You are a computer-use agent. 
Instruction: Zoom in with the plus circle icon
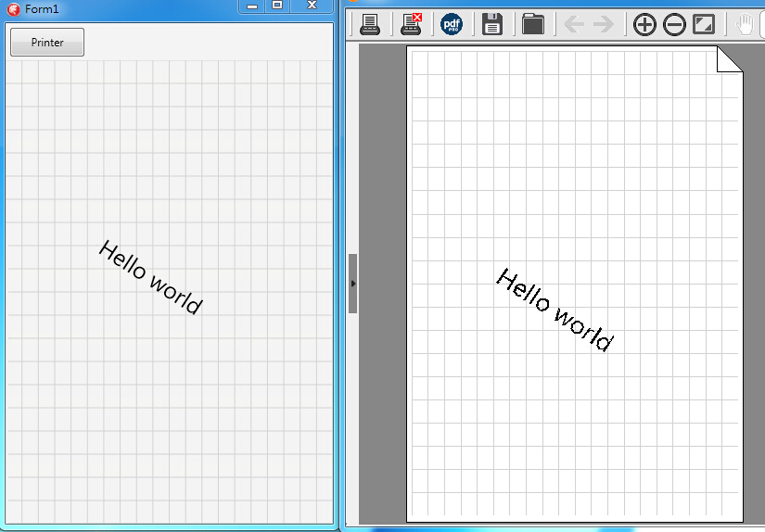(644, 24)
